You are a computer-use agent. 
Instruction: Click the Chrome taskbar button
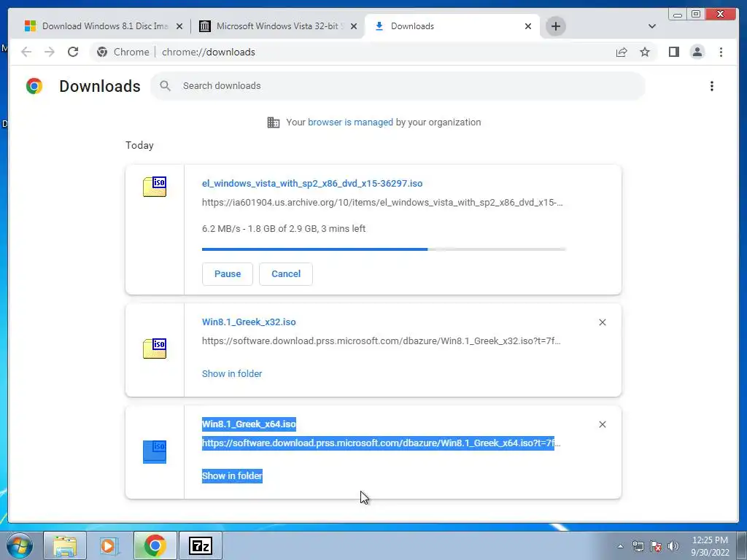coord(155,545)
